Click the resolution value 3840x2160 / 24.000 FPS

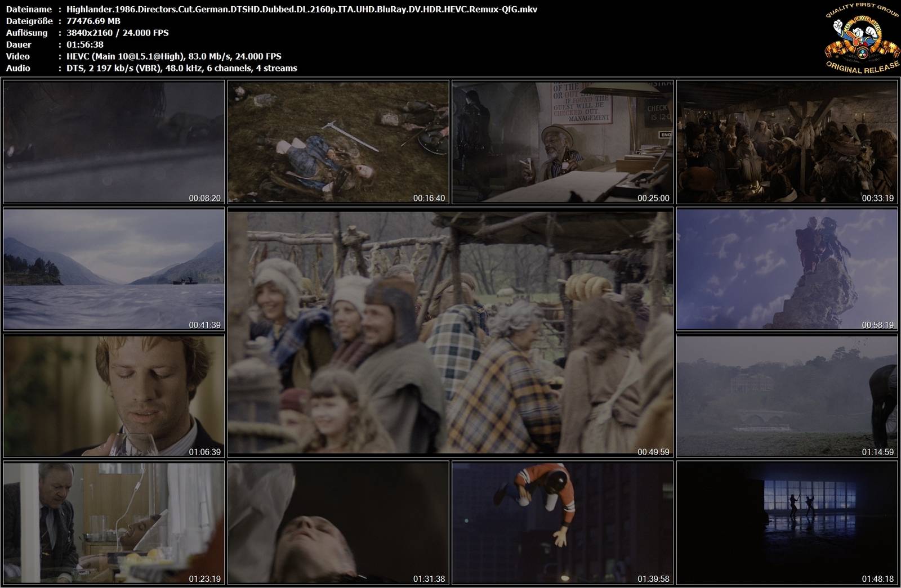coord(117,33)
